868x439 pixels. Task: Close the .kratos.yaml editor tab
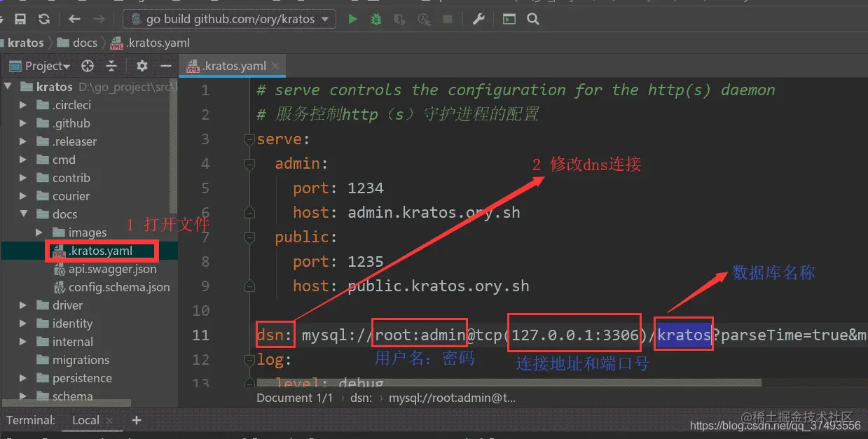point(276,66)
